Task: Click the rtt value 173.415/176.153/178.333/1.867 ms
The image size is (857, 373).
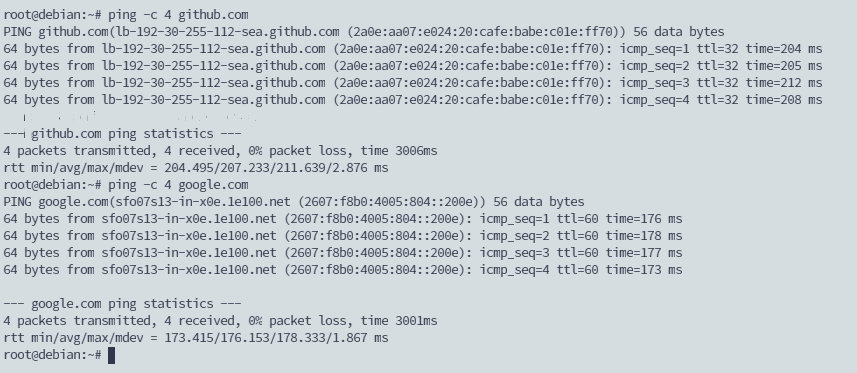Action: pyautogui.click(x=276, y=337)
